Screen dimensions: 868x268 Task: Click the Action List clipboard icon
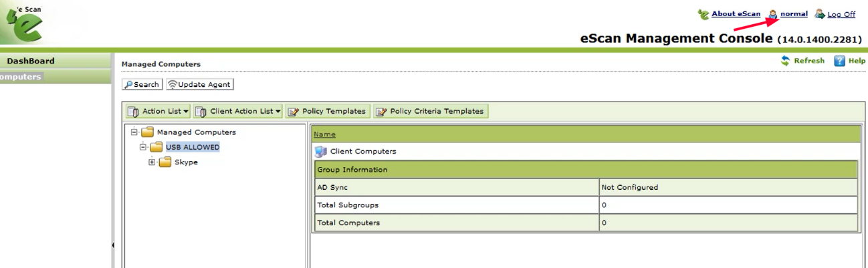click(x=133, y=112)
